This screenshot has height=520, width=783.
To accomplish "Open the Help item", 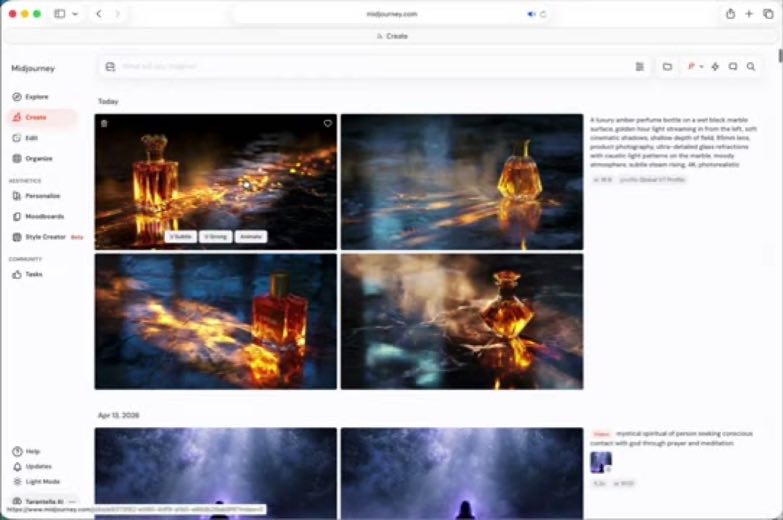I will pos(26,452).
